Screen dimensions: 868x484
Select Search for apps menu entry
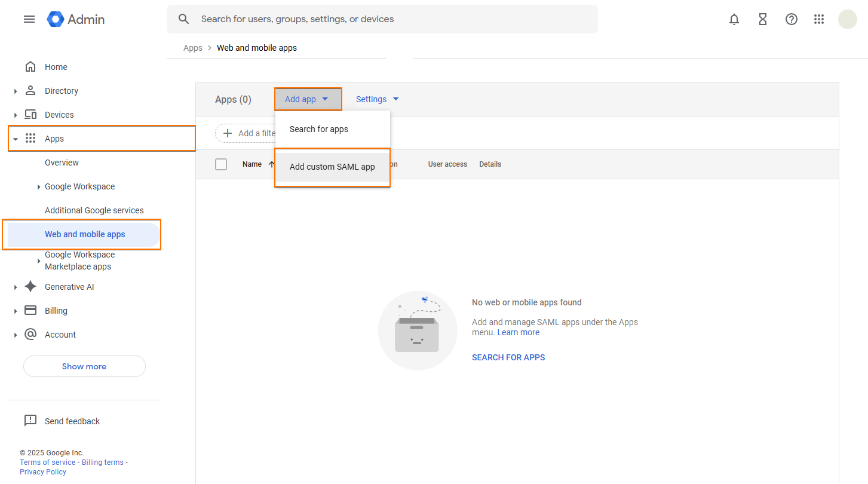point(318,128)
